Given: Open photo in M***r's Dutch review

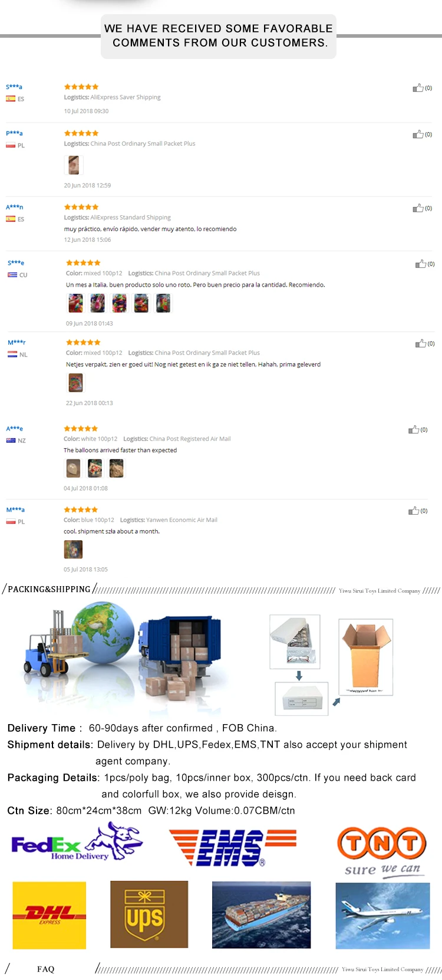Looking at the screenshot, I should click(x=76, y=383).
